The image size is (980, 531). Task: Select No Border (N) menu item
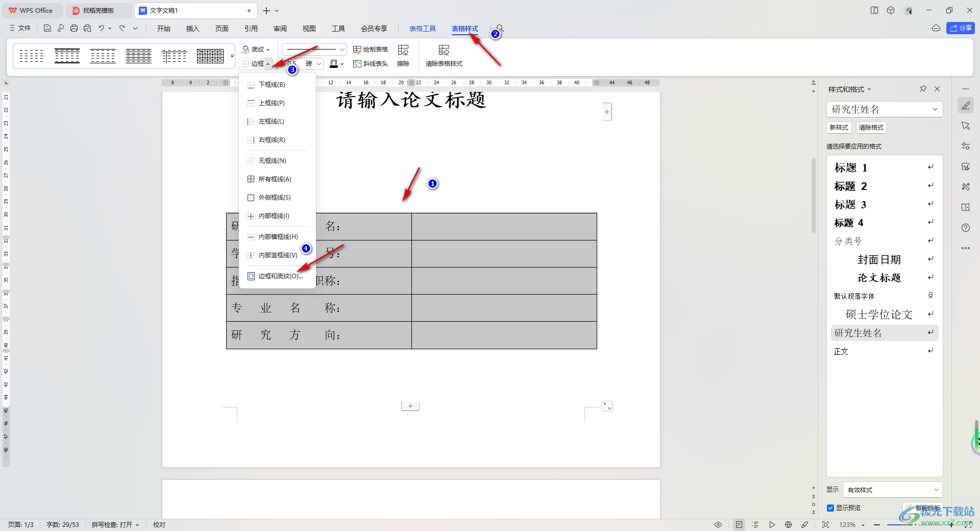(x=277, y=161)
